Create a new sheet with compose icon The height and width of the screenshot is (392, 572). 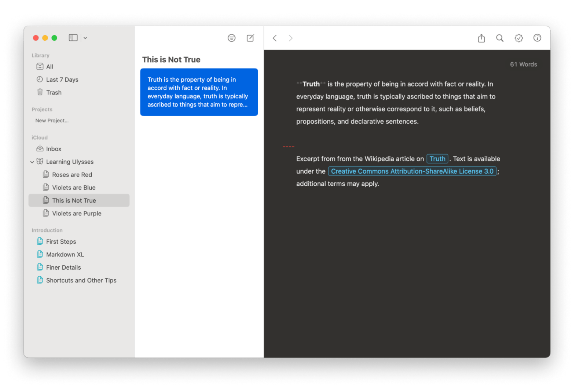coord(250,38)
